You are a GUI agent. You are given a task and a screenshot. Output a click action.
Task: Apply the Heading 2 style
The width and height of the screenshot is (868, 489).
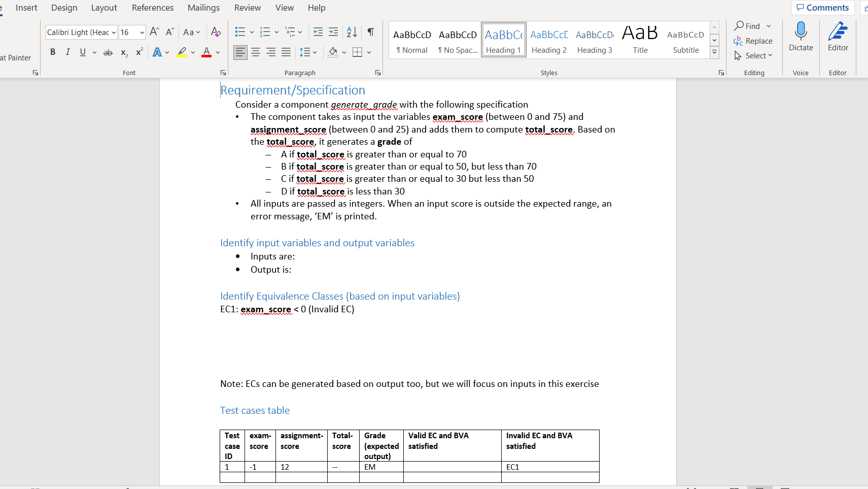[549, 40]
